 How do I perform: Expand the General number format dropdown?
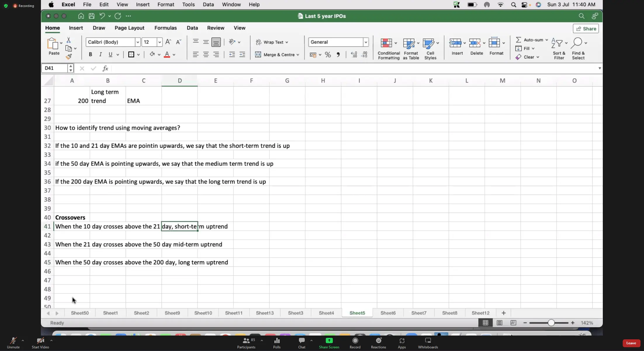pyautogui.click(x=366, y=42)
